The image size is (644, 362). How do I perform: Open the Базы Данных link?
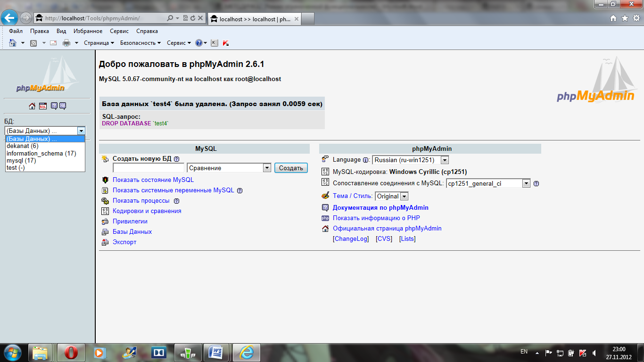click(x=132, y=232)
